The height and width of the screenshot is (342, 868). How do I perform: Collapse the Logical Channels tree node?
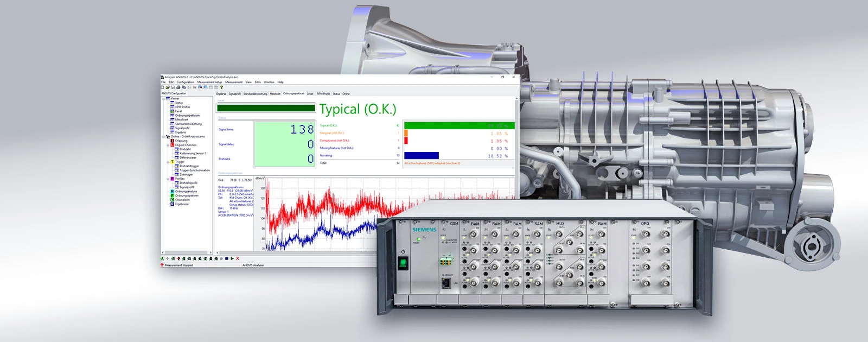[x=168, y=145]
